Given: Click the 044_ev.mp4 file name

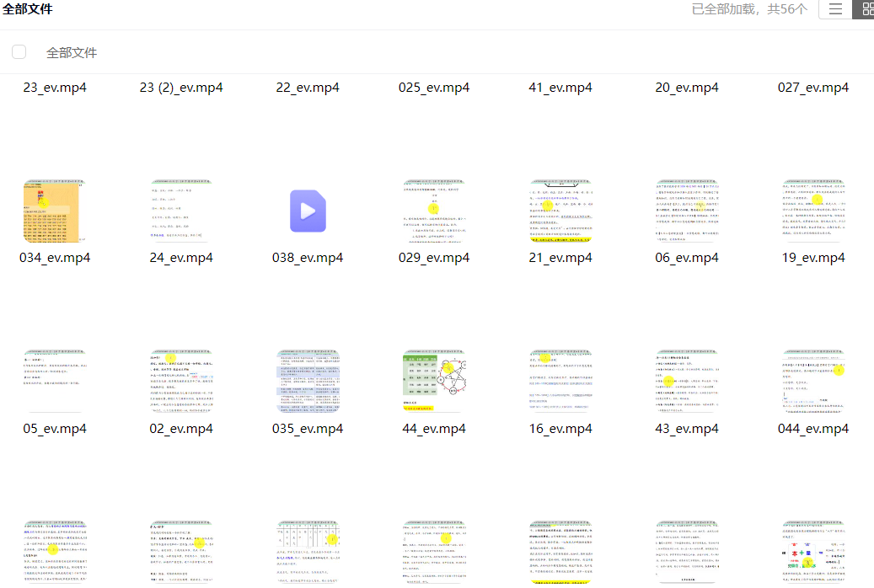Looking at the screenshot, I should 813,429.
